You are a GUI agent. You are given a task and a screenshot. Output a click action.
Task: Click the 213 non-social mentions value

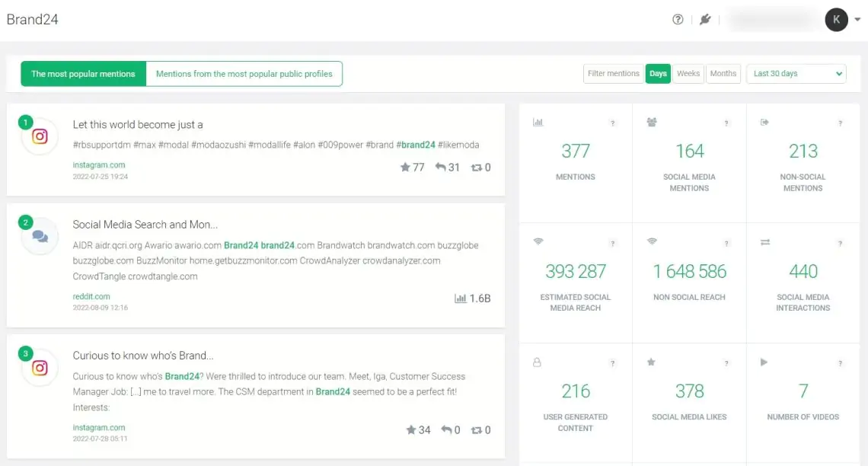803,151
